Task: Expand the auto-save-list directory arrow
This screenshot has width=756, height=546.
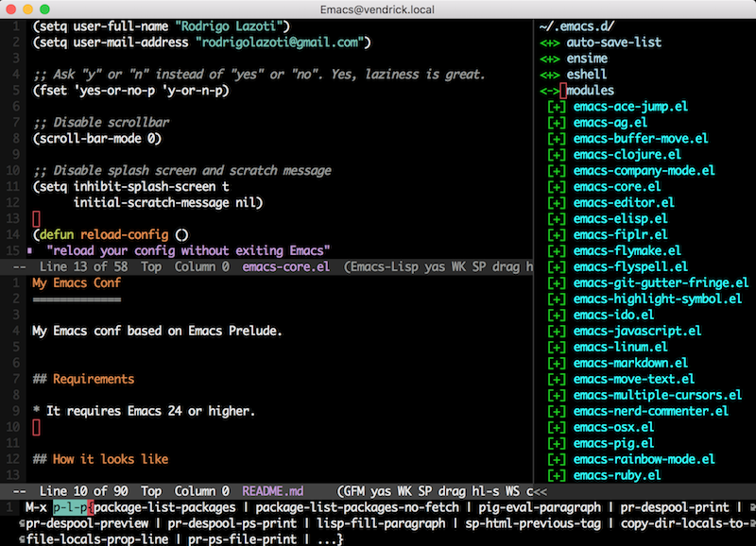Action: (x=550, y=43)
